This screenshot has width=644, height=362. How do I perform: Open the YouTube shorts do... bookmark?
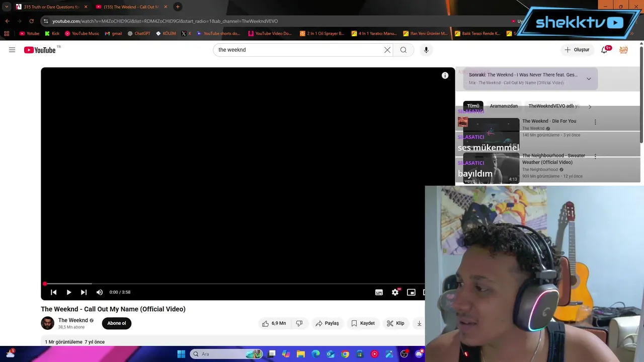(219, 34)
